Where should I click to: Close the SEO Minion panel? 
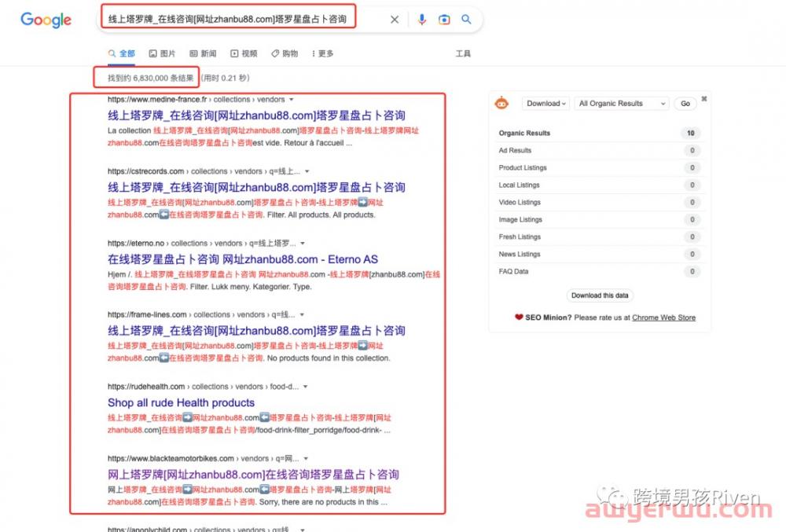pyautogui.click(x=704, y=98)
